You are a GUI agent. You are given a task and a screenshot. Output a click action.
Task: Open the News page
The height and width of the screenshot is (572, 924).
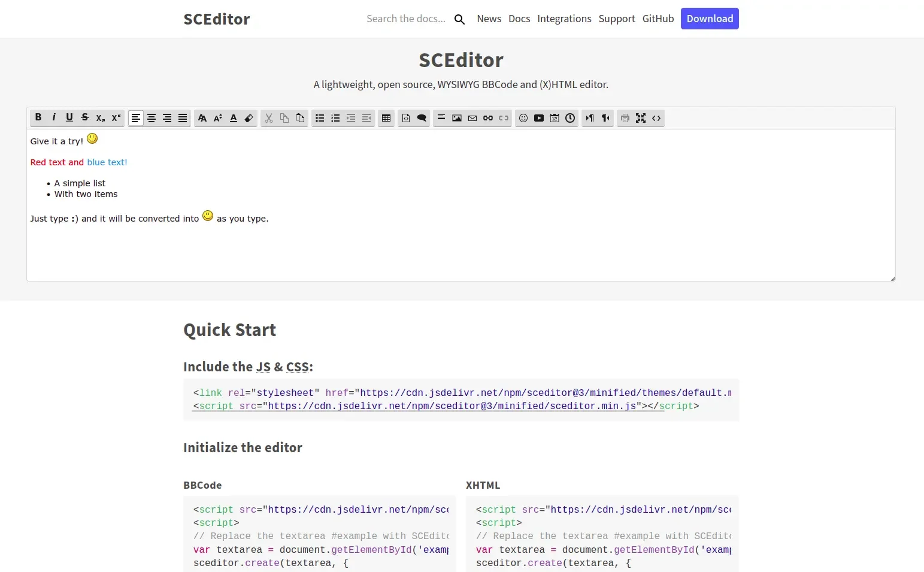[x=489, y=19]
